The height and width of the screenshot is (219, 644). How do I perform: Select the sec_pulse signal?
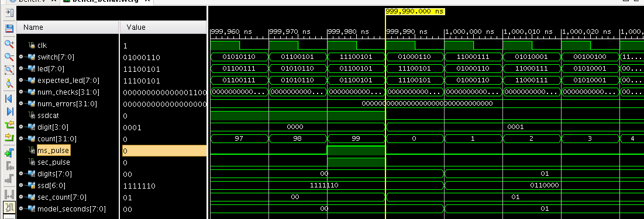point(111,162)
